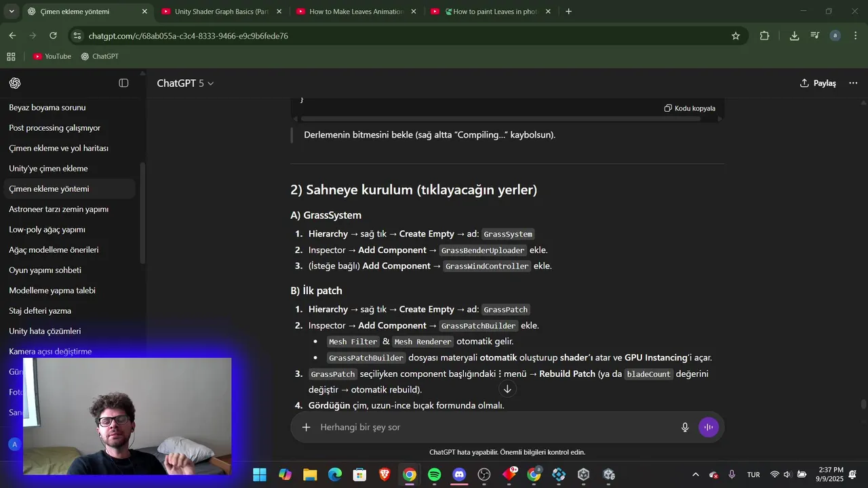
Task: Open 'Low-poly ağaç yapımı' chat
Action: point(68,229)
